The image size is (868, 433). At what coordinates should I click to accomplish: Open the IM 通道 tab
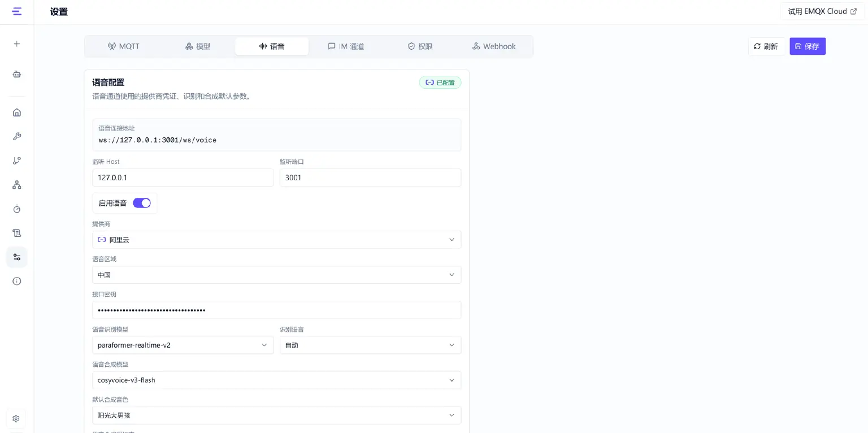click(x=346, y=46)
